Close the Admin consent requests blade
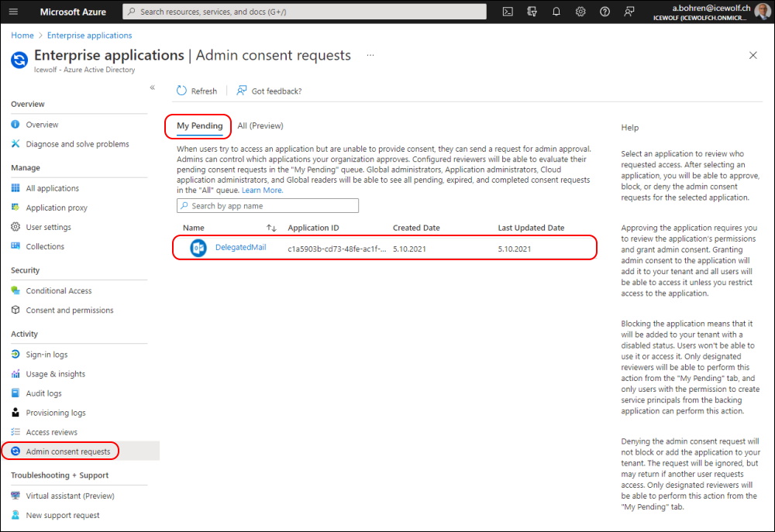 pos(753,55)
